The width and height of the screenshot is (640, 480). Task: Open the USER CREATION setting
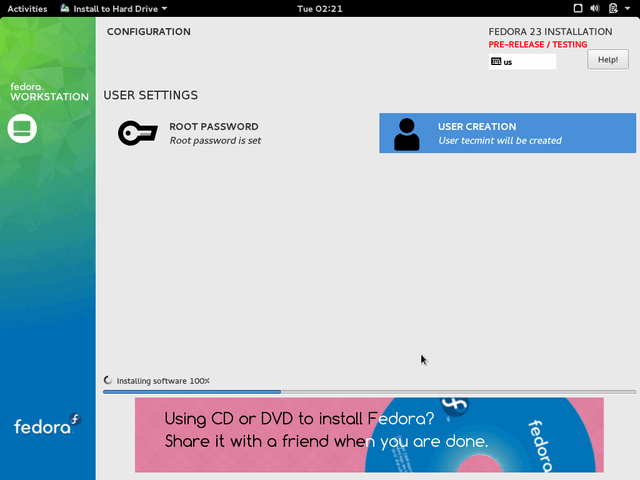coord(507,133)
